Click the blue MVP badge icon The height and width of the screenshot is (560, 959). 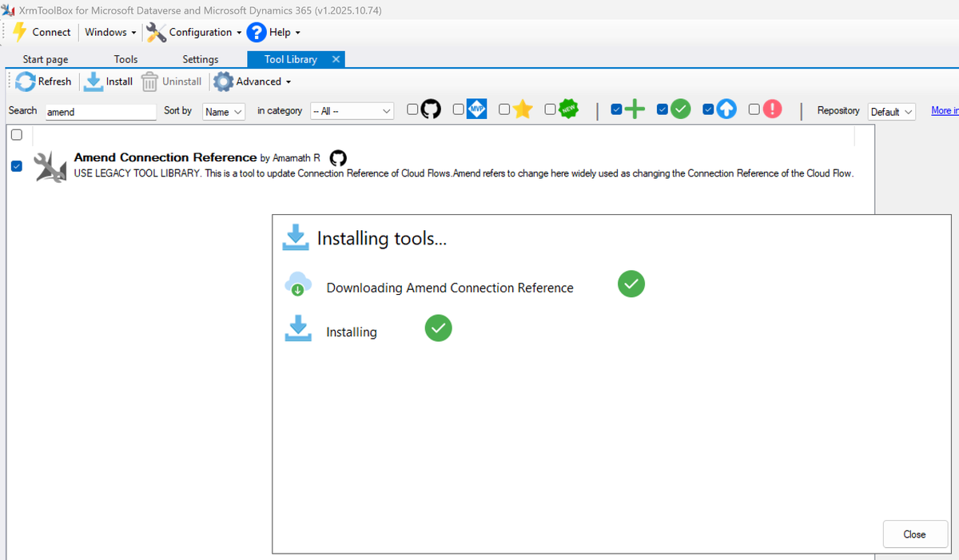[476, 109]
